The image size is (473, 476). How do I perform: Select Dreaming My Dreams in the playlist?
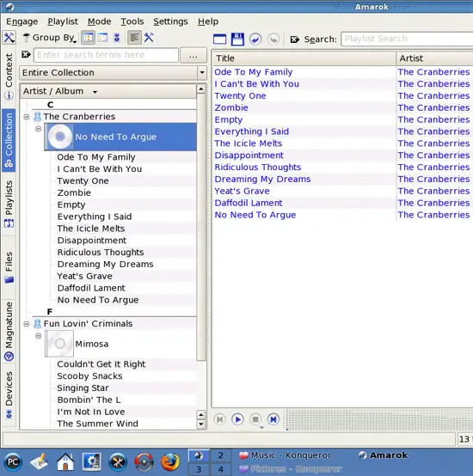tap(262, 179)
